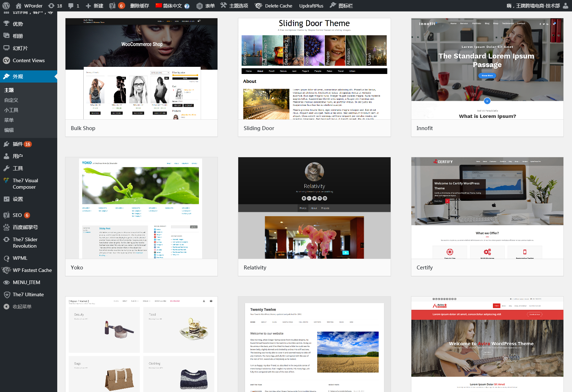Open the Yoast SEO icon in the admin bar
The image size is (572, 392).
click(112, 6)
